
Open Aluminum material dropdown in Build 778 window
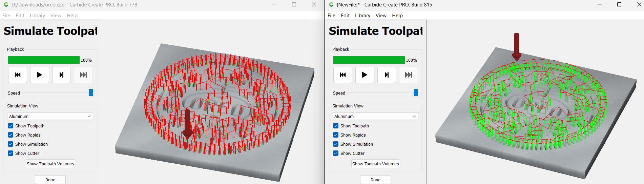pyautogui.click(x=50, y=116)
